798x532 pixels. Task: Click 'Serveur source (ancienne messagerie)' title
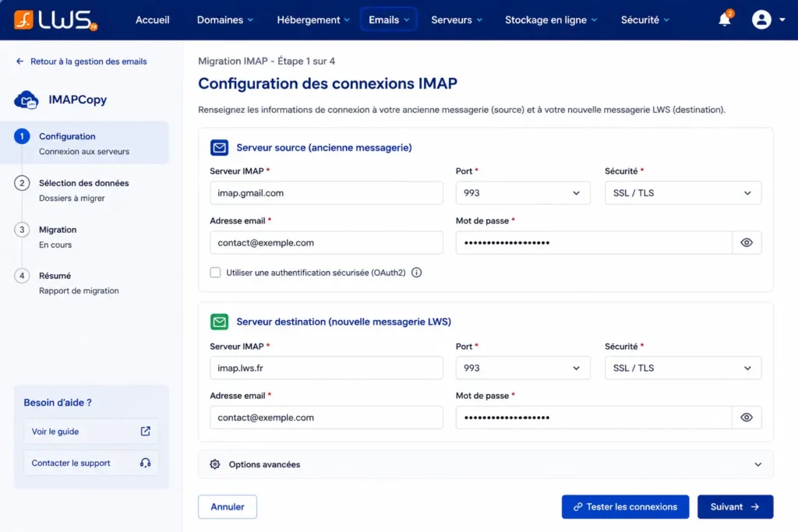point(324,147)
